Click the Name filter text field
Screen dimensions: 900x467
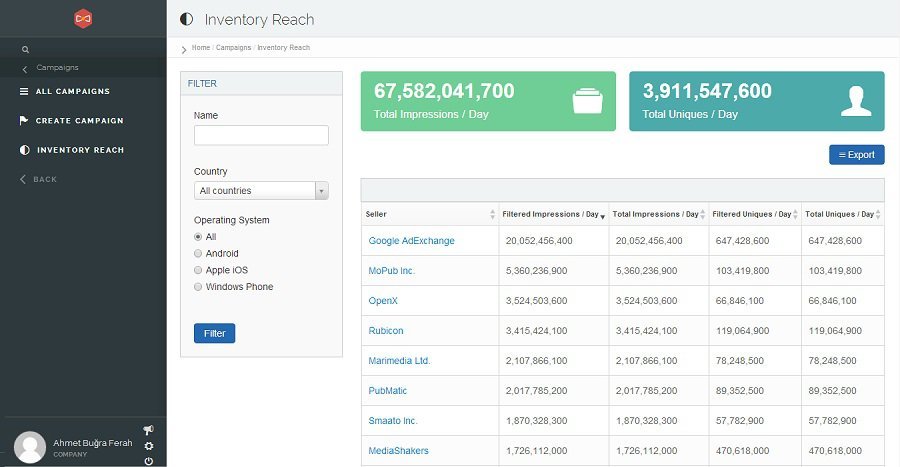click(x=261, y=135)
